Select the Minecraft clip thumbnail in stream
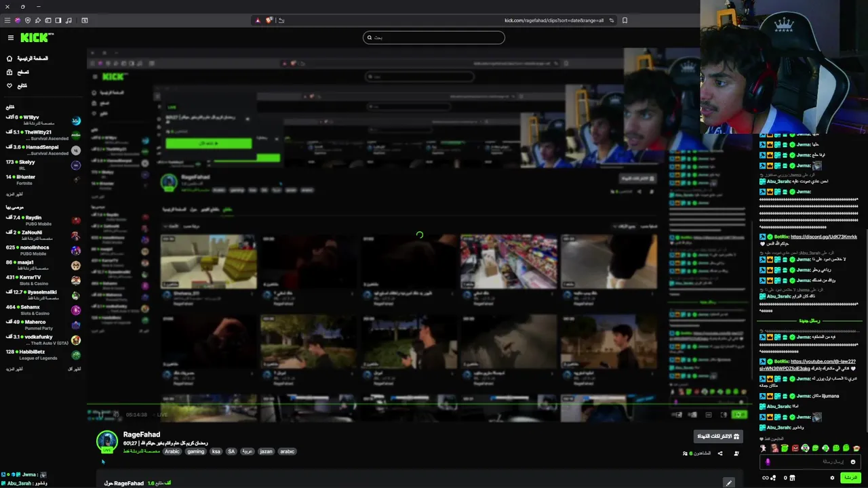The height and width of the screenshot is (488, 868). [x=208, y=262]
